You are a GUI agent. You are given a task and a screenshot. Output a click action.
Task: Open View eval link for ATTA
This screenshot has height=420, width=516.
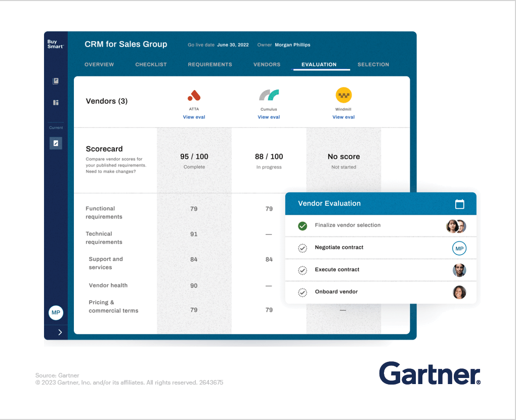[x=194, y=117]
